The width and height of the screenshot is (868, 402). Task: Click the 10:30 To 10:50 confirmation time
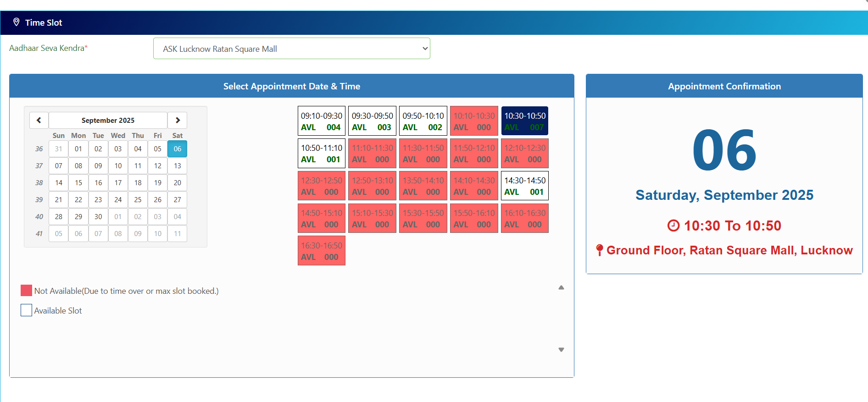point(733,226)
